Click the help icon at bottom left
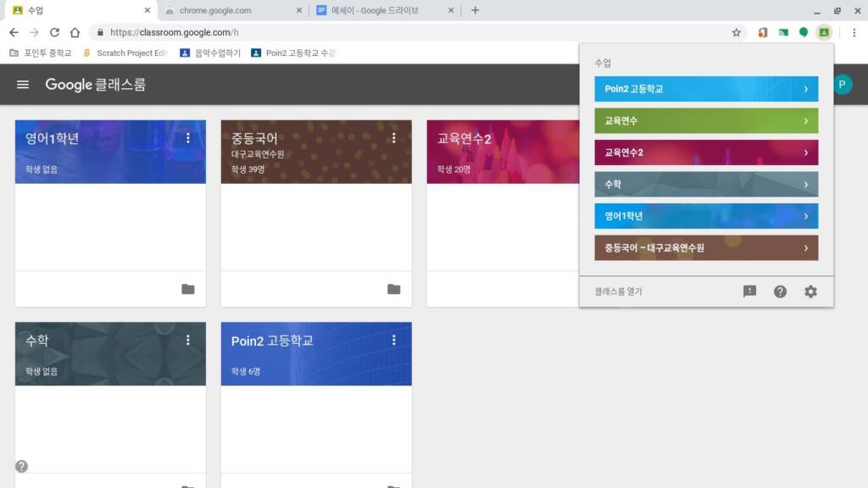 point(21,466)
